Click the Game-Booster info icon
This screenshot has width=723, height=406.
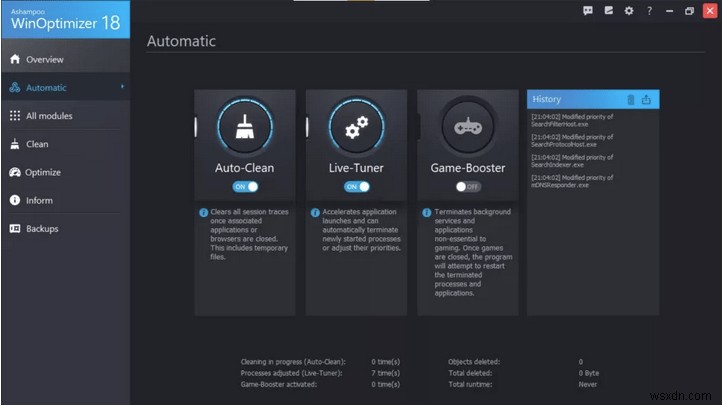click(427, 212)
